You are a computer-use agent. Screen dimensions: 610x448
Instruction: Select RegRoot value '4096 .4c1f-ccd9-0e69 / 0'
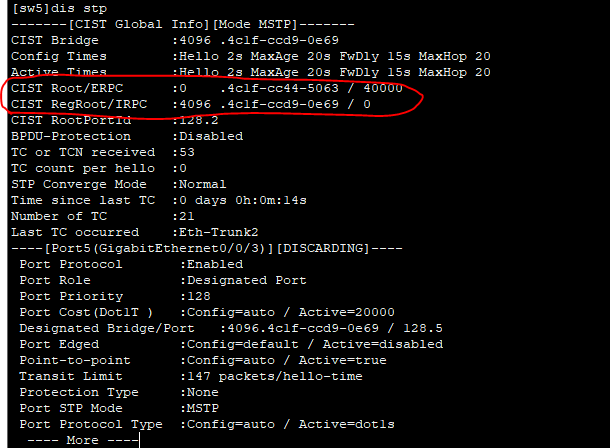coord(275,105)
